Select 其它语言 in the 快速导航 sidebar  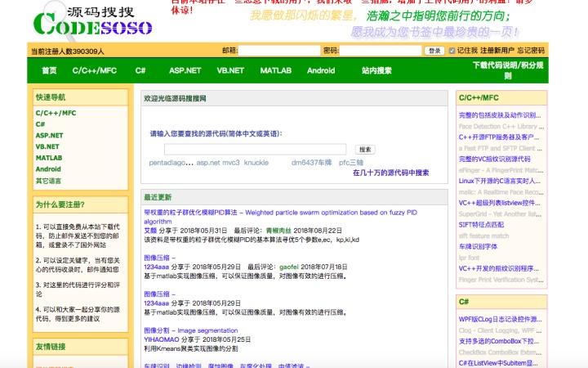pyautogui.click(x=48, y=181)
